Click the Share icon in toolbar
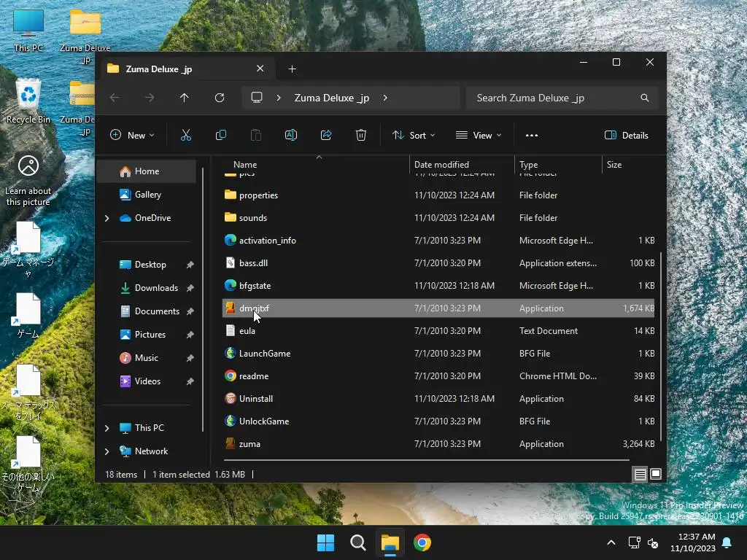 (326, 135)
